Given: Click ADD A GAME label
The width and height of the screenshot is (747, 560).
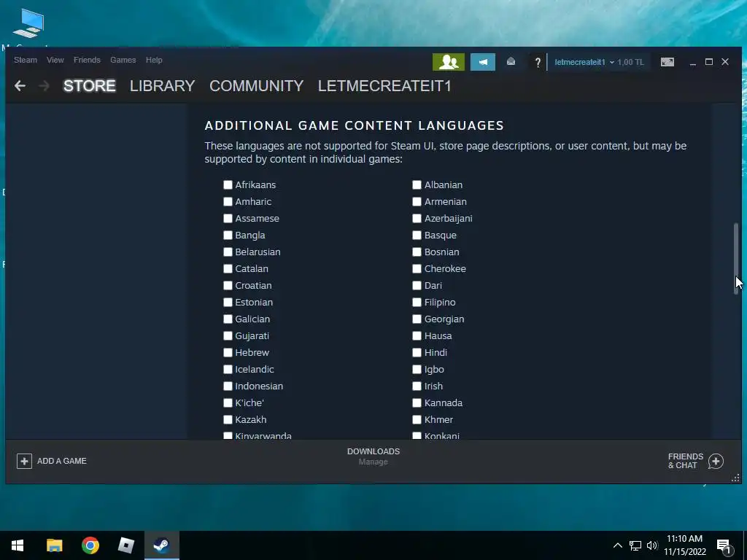Looking at the screenshot, I should point(62,461).
